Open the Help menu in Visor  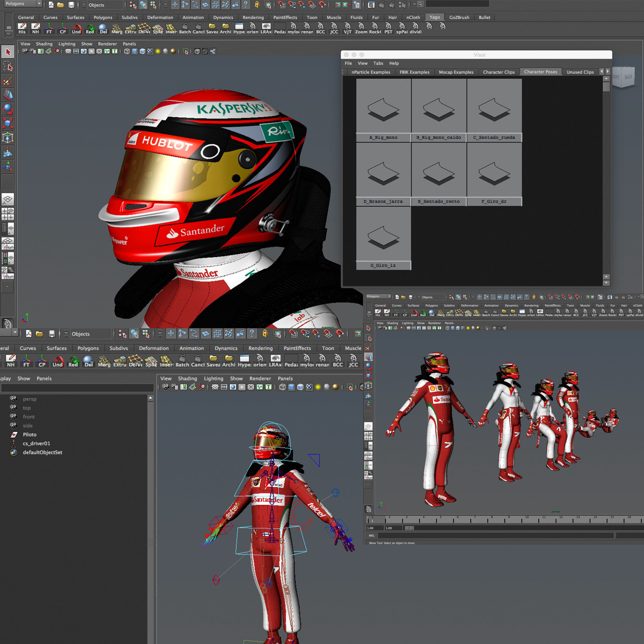[x=394, y=63]
